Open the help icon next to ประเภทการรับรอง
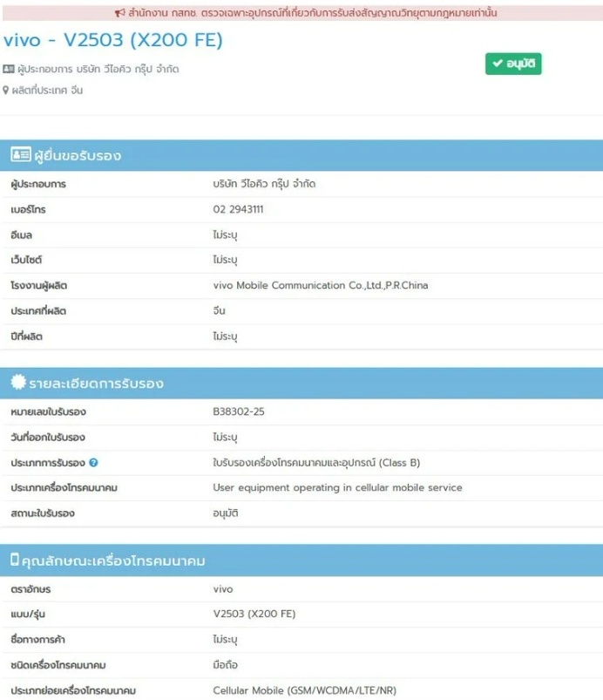This screenshot has width=603, height=700. point(93,463)
